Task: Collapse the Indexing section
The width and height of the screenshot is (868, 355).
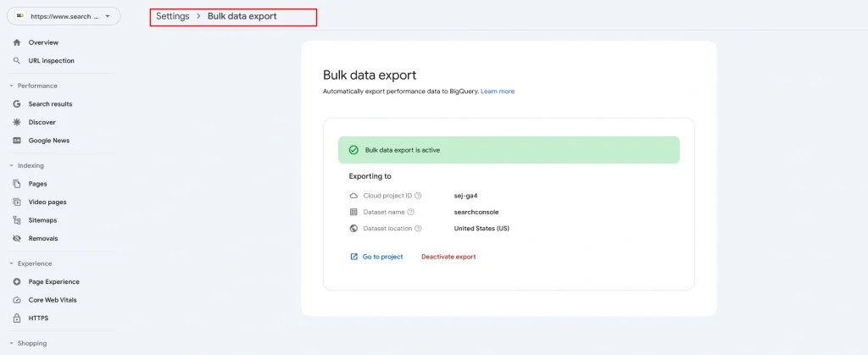Action: coord(11,165)
